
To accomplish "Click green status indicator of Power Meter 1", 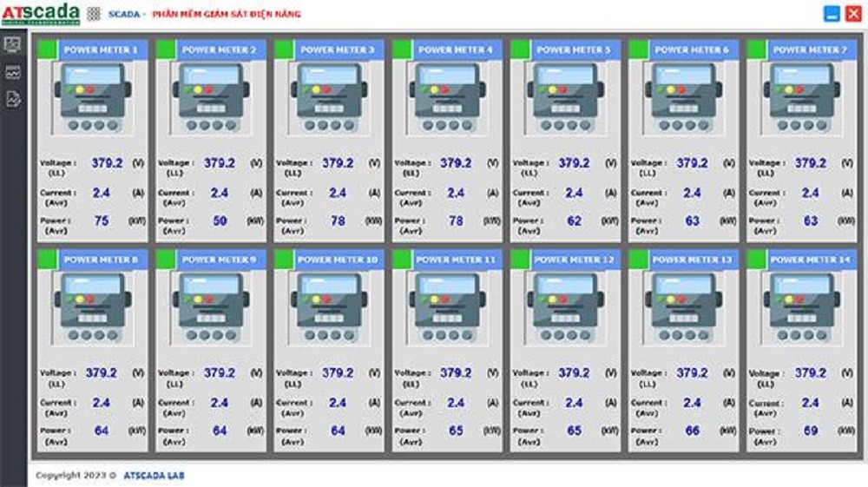I will click(x=47, y=49).
